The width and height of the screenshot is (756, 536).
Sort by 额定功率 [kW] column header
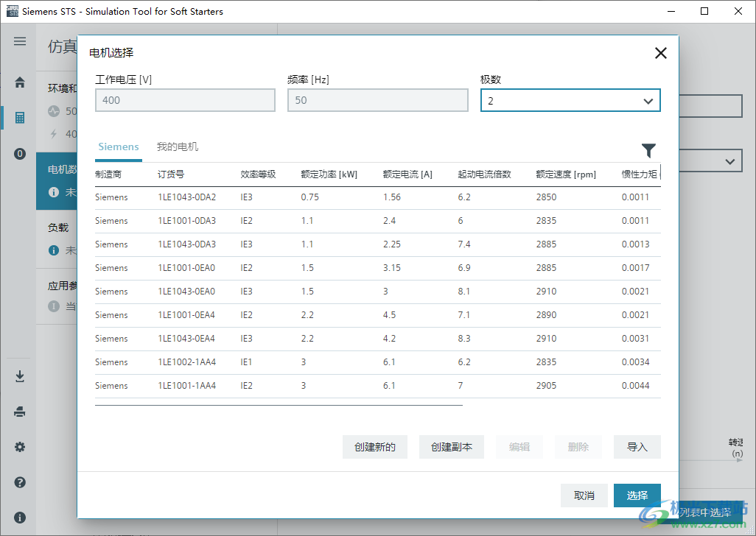[x=329, y=174]
